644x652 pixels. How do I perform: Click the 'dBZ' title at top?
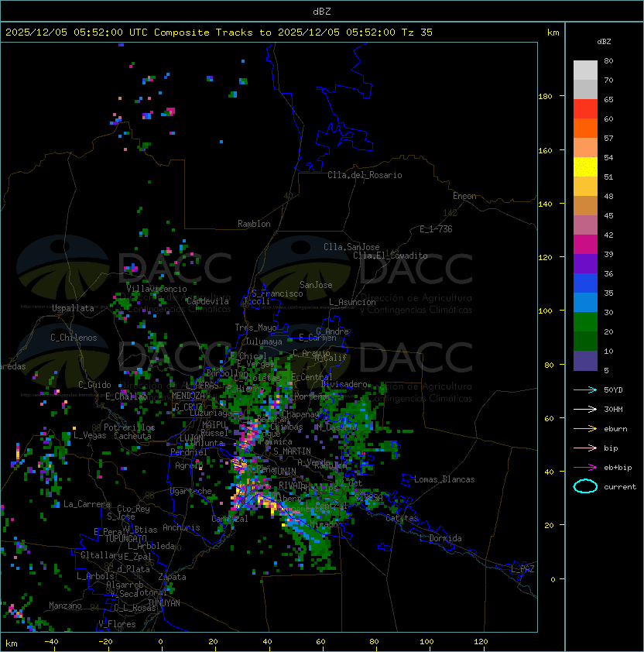coord(322,12)
